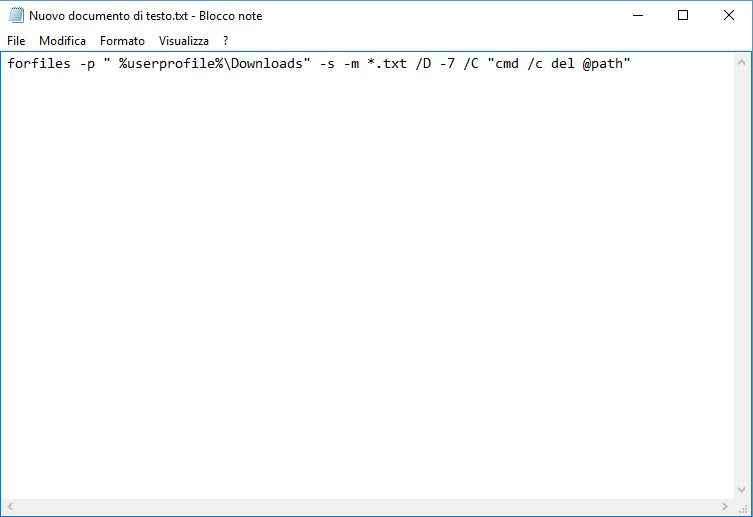The image size is (753, 517).
Task: Open the ? help menu
Action: (225, 41)
